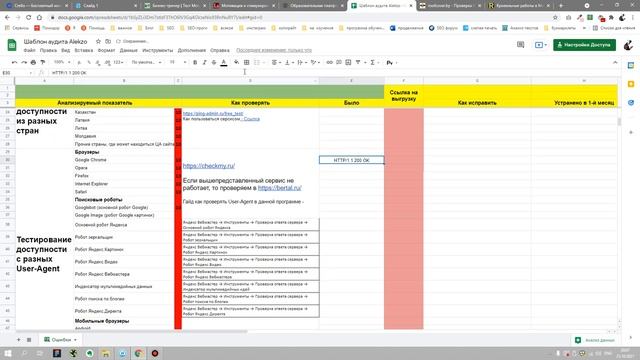Viewport: 640px width, 360px height.
Task: Click the Insert link icon
Action: 329,62
